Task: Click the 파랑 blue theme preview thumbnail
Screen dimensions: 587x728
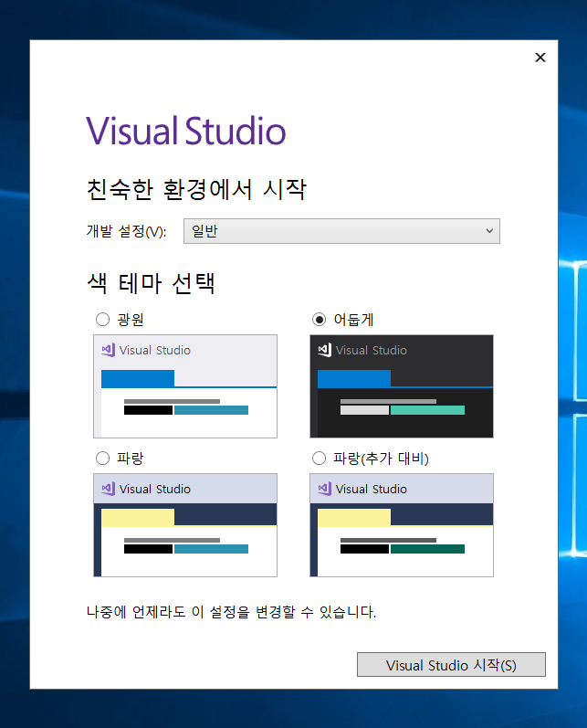Action: (185, 525)
